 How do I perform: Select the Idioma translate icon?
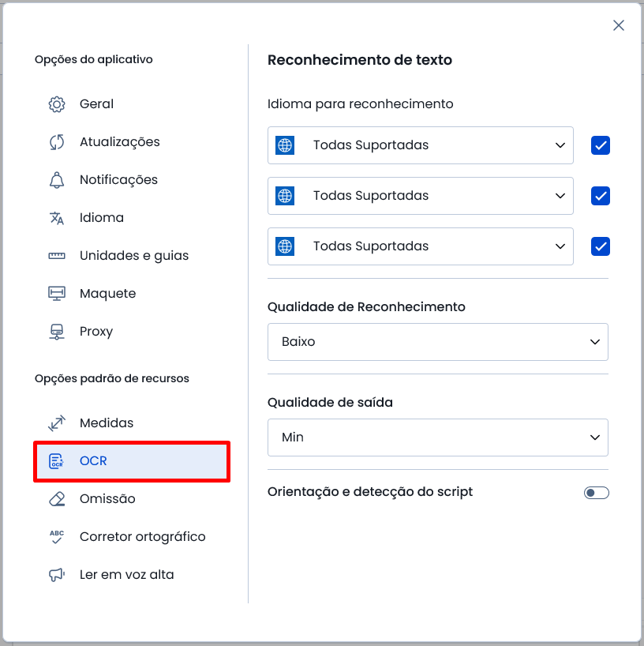tap(57, 218)
